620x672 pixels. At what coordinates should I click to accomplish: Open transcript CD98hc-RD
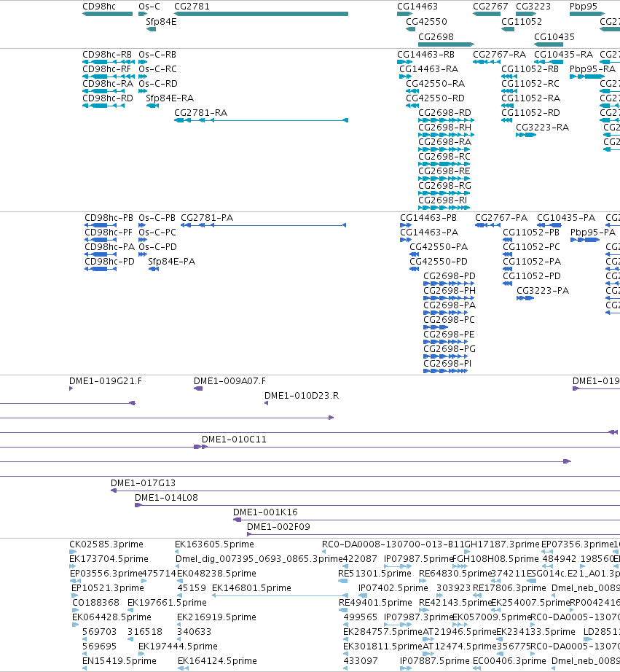point(103,106)
